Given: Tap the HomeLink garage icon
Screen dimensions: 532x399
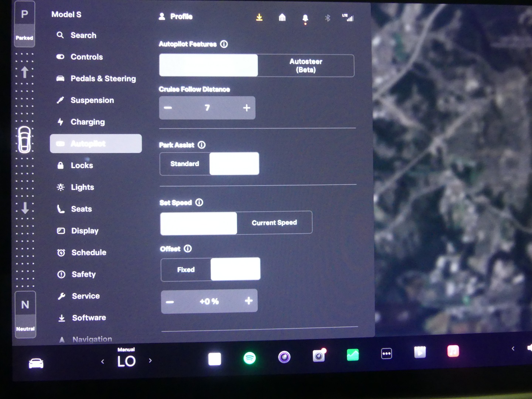Looking at the screenshot, I should [282, 17].
